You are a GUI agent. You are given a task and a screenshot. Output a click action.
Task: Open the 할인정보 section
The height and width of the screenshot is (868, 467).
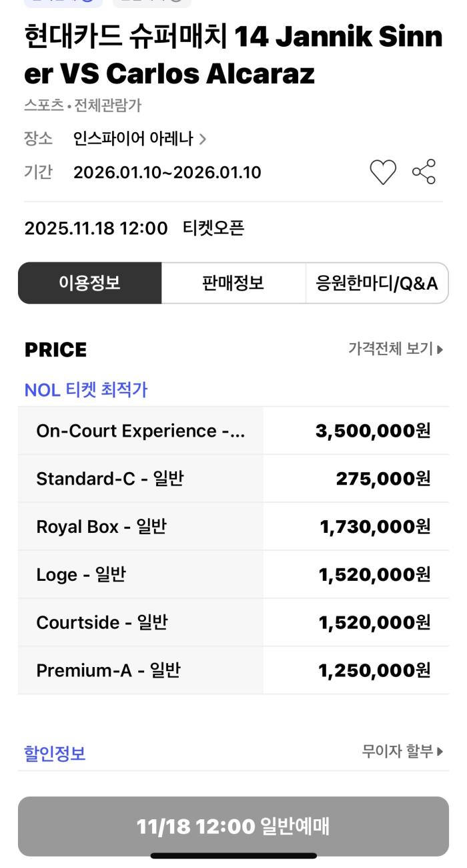click(x=55, y=754)
